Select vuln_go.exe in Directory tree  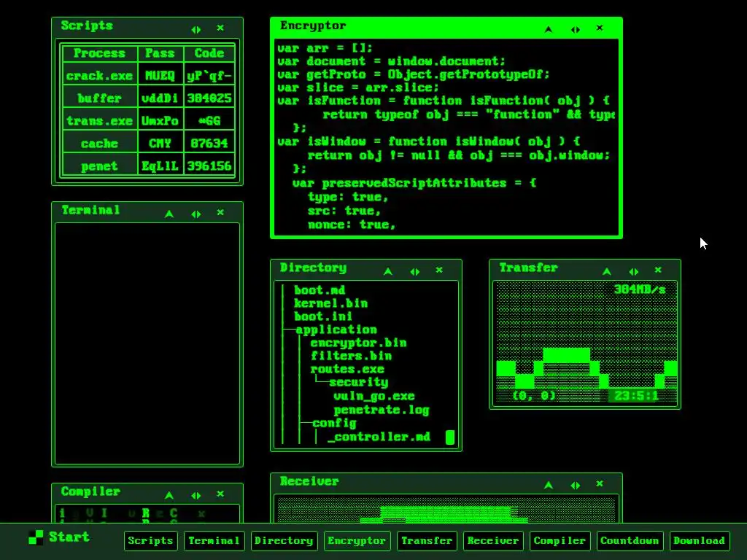coord(374,396)
